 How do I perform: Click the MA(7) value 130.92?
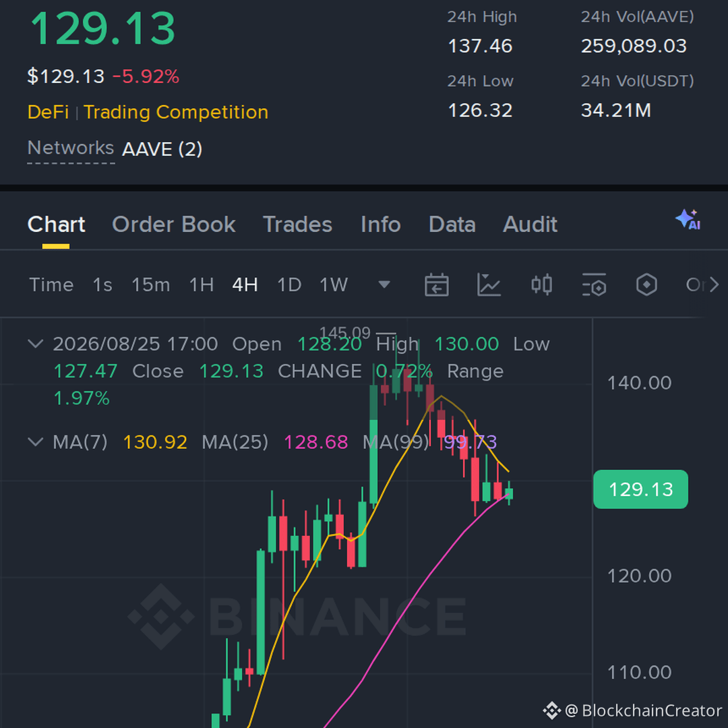click(155, 442)
